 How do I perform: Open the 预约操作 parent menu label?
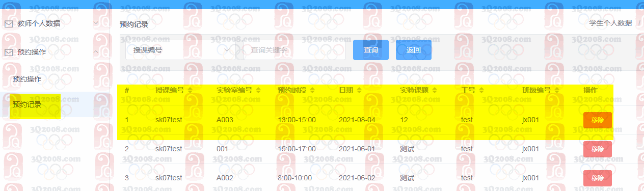point(32,52)
